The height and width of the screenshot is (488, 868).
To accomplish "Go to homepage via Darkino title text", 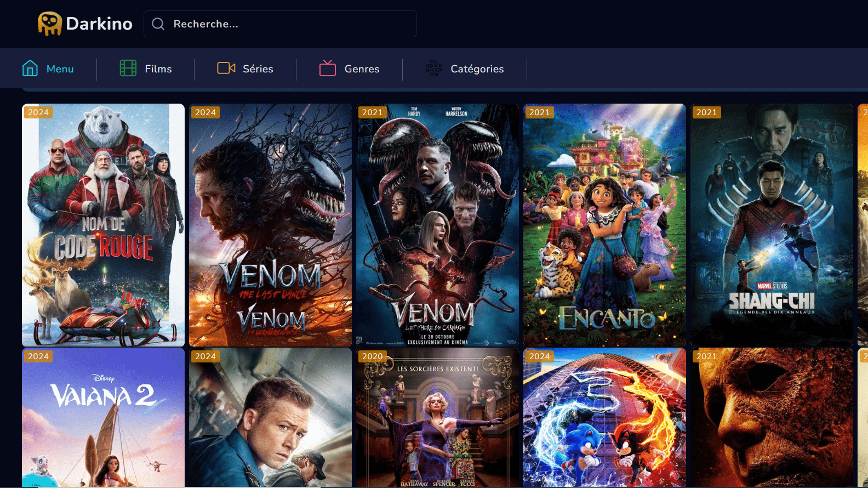I will pos(99,24).
